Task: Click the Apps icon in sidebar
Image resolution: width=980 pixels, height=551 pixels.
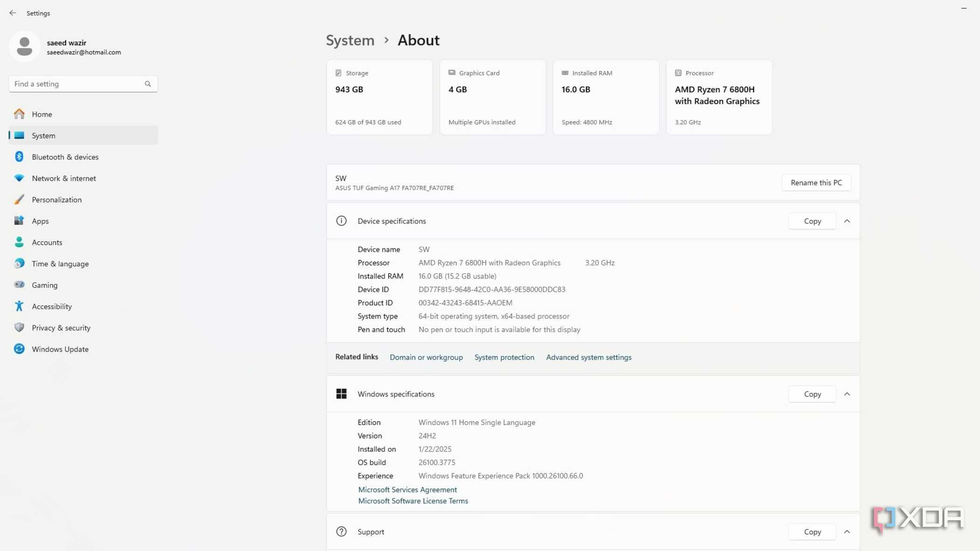Action: coord(19,221)
